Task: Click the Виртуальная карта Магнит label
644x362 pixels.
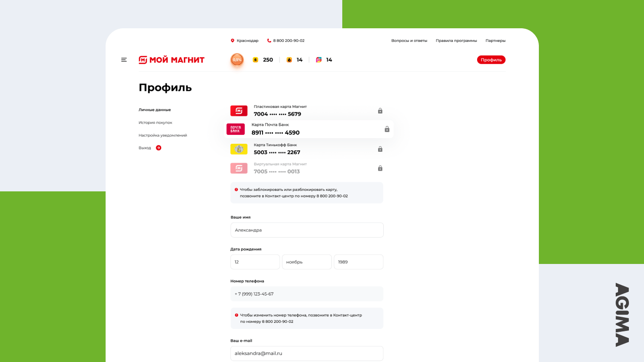Action: click(x=280, y=164)
